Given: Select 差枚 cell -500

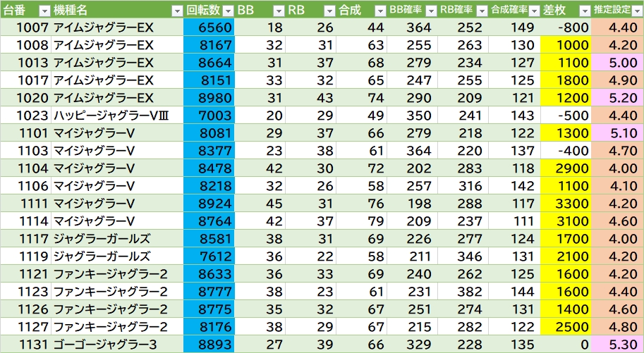Looking at the screenshot, I should pos(566,116).
